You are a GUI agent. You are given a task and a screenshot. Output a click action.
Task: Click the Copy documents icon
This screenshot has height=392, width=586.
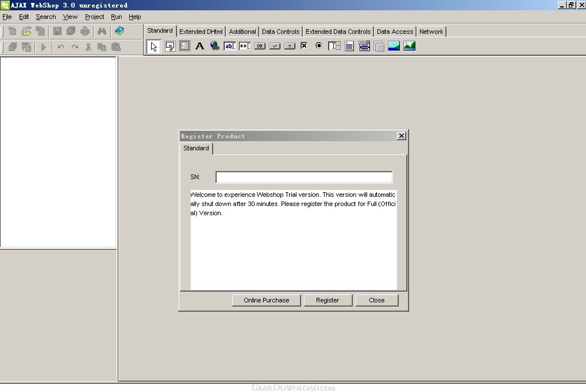click(x=102, y=47)
